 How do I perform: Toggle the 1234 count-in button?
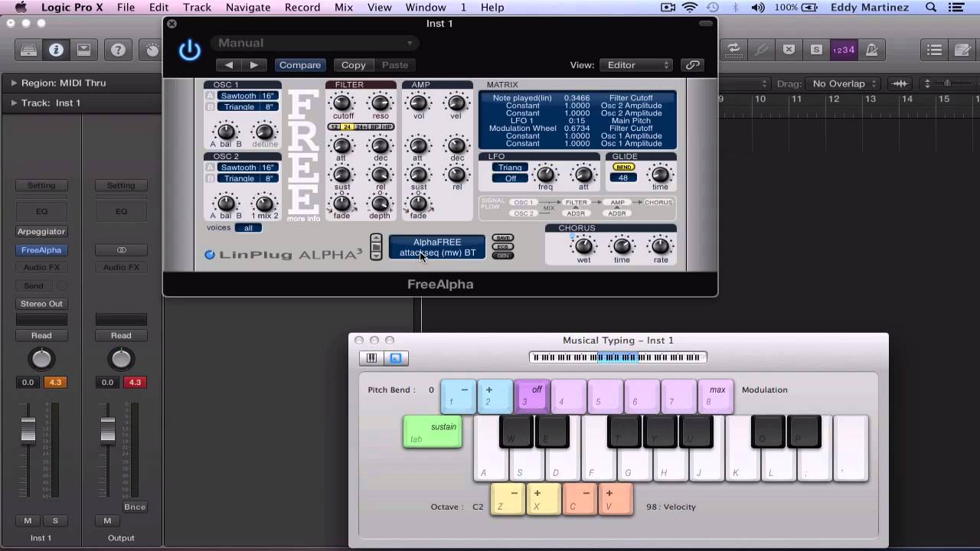coord(844,50)
